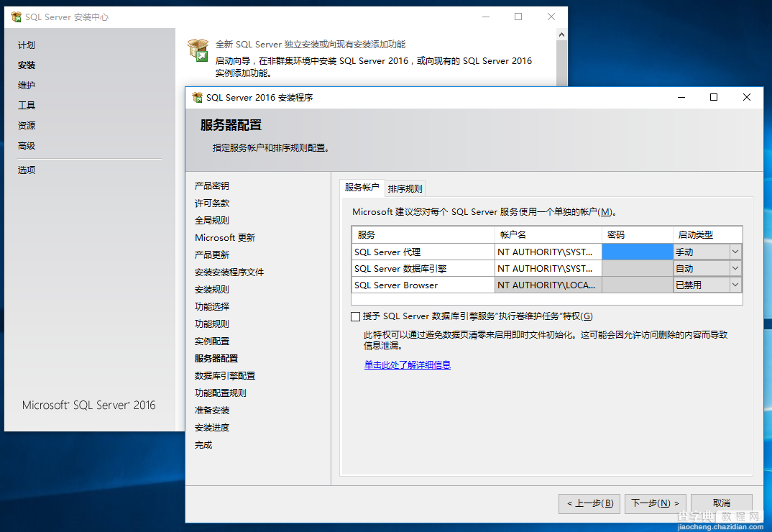Image resolution: width=772 pixels, height=532 pixels.
Task: Open startup type dropdown for SQL Server 代理
Action: click(735, 252)
